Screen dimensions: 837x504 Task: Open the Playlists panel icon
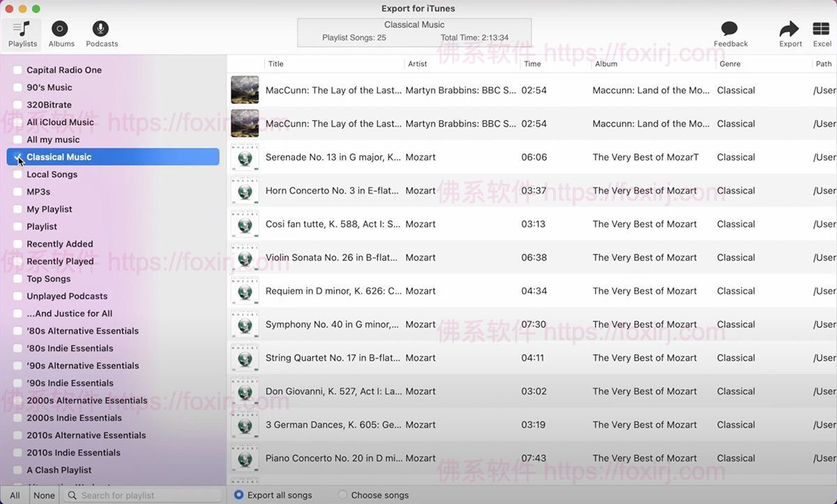click(x=22, y=30)
